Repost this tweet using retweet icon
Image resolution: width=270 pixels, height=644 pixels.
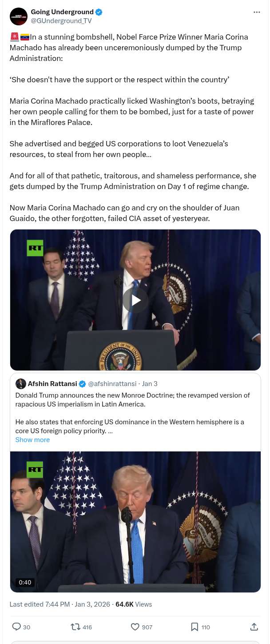(x=75, y=627)
